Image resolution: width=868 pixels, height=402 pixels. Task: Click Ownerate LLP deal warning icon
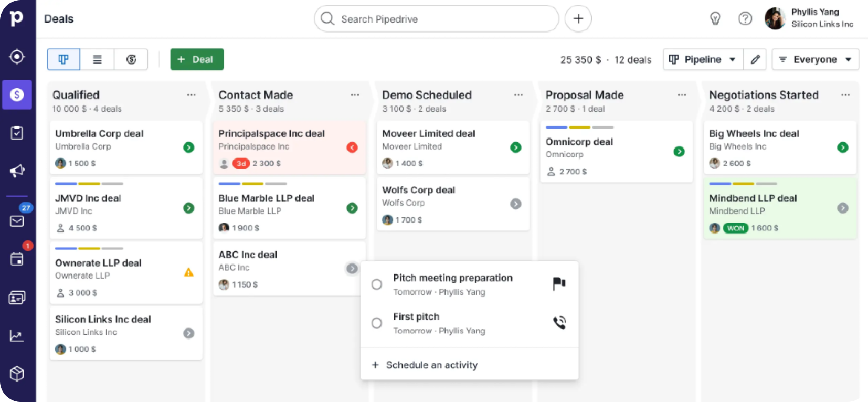pyautogui.click(x=188, y=272)
